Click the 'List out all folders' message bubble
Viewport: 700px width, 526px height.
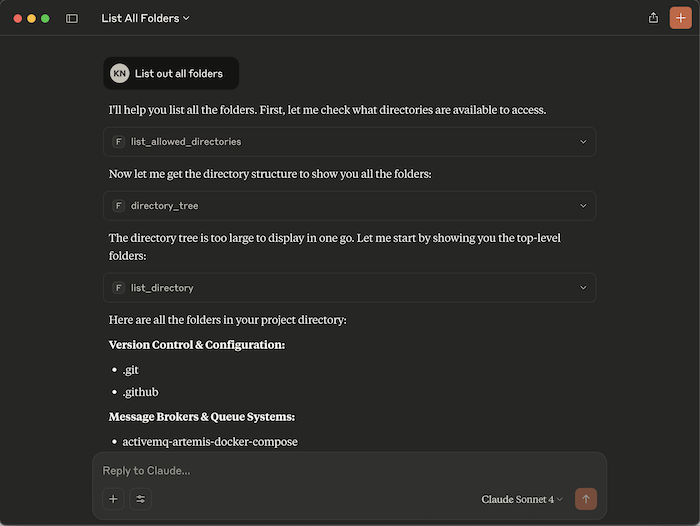(178, 73)
